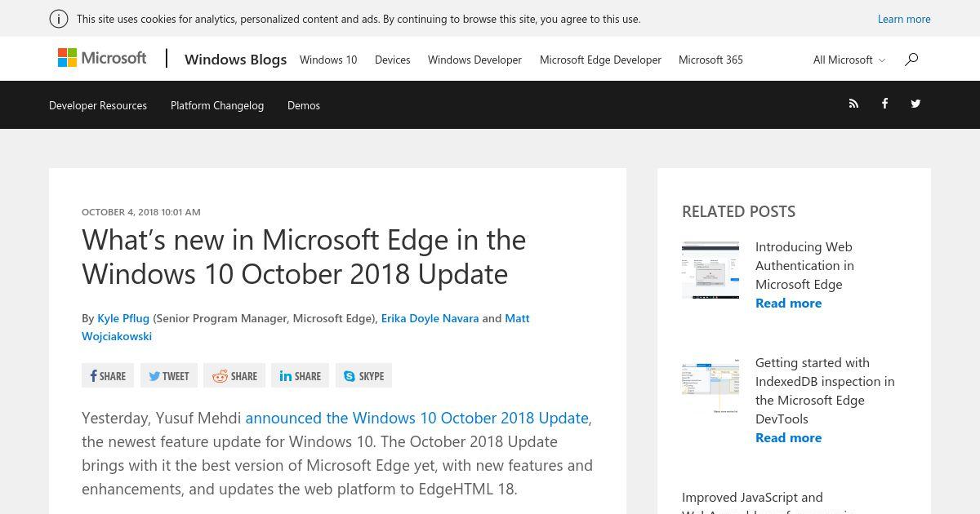Read more about IndexedDB inspection post

[x=788, y=437]
